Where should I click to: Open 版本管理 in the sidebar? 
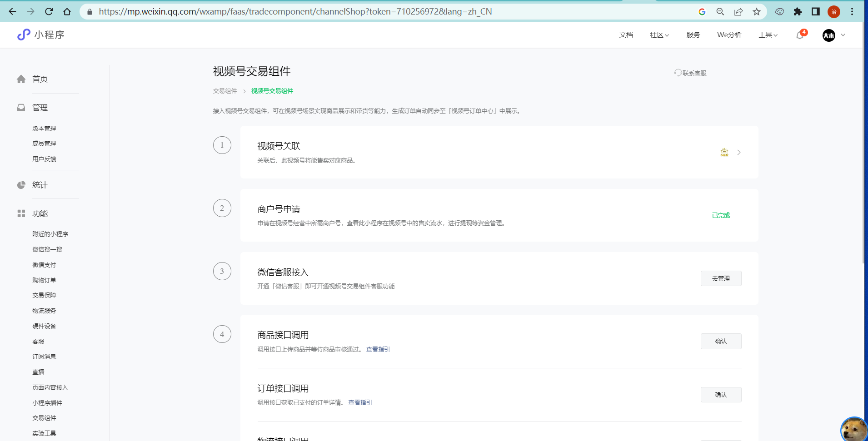pos(44,129)
